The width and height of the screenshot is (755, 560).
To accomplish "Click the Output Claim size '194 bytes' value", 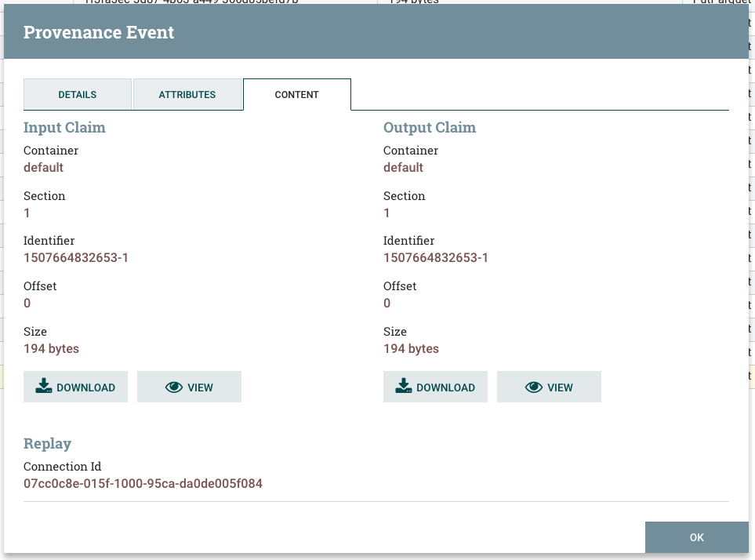I will click(x=411, y=348).
